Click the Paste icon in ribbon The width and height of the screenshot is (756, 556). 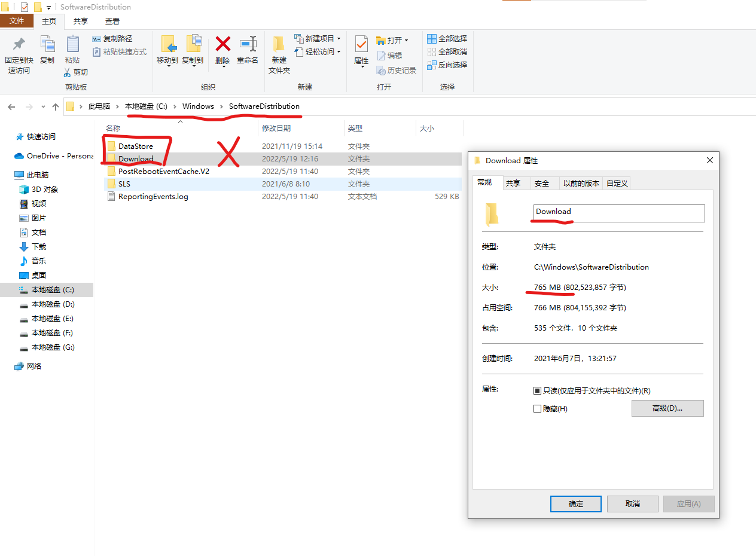pos(72,44)
